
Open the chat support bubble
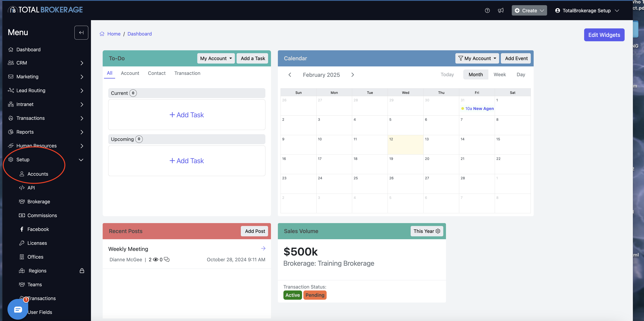18,309
